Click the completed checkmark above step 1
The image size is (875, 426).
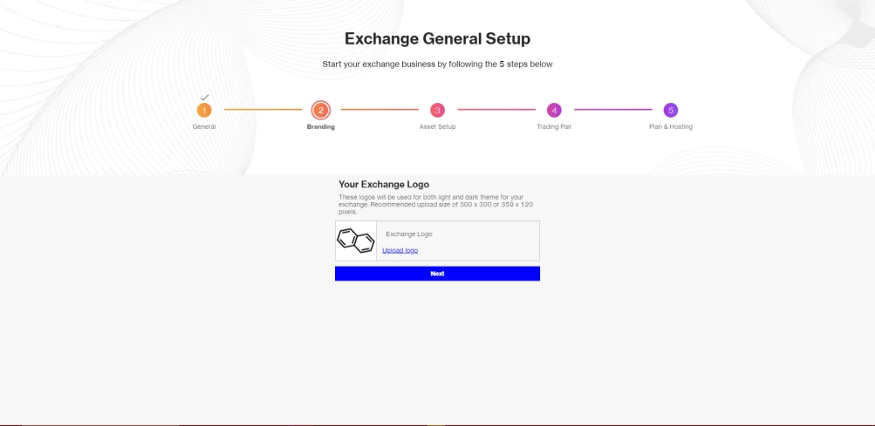[204, 97]
